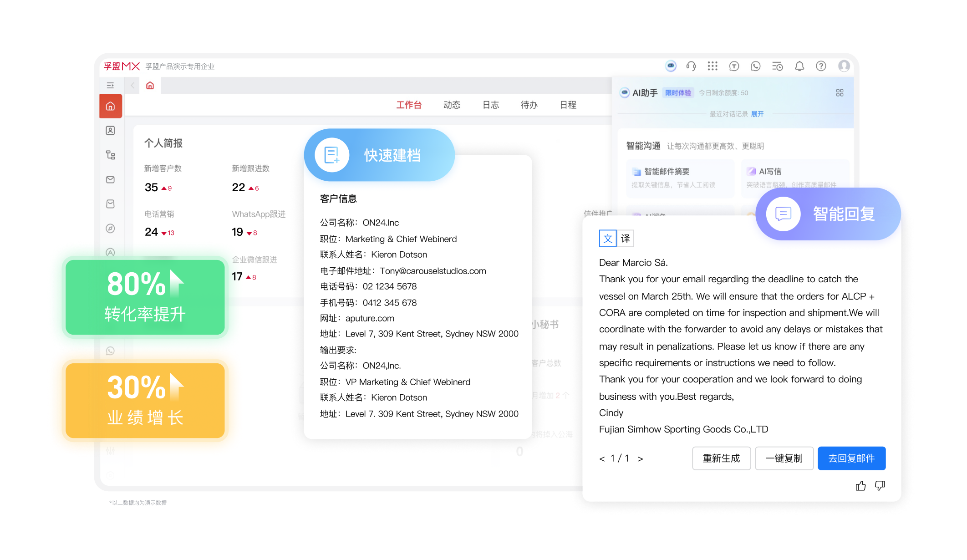Open the app grid launcher icon

tap(712, 66)
